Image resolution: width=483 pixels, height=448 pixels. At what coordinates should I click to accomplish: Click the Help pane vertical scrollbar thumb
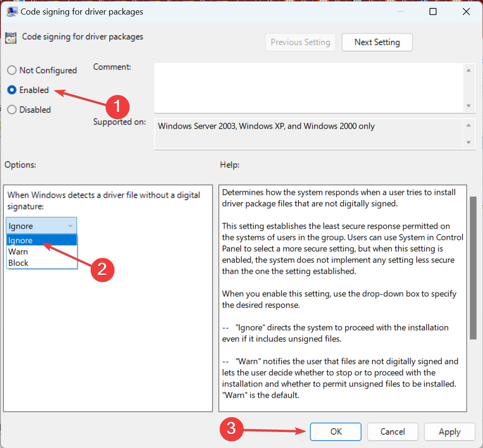pos(473,268)
